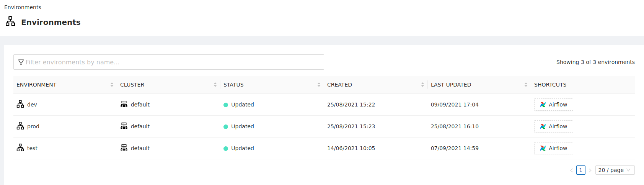Open Airflow shortcut for test environment

[553, 148]
